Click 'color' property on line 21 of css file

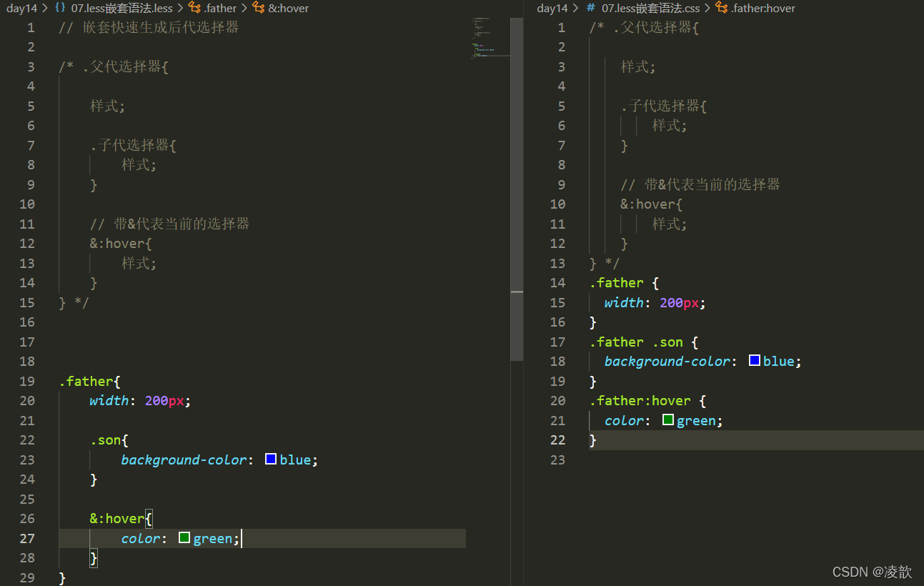point(624,420)
